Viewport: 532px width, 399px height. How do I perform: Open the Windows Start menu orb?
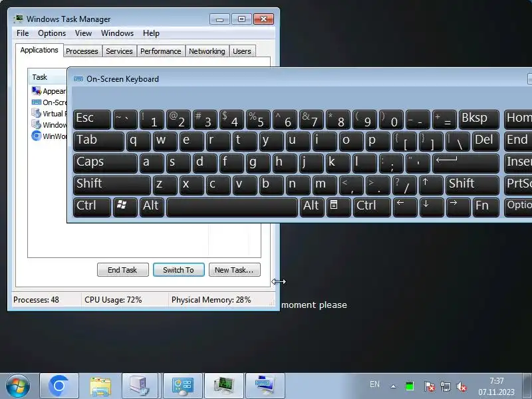point(17,386)
